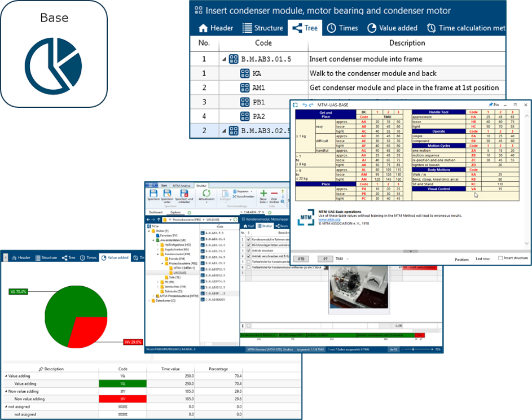Open the www.mtm.org link
The height and width of the screenshot is (420, 532).
329,220
